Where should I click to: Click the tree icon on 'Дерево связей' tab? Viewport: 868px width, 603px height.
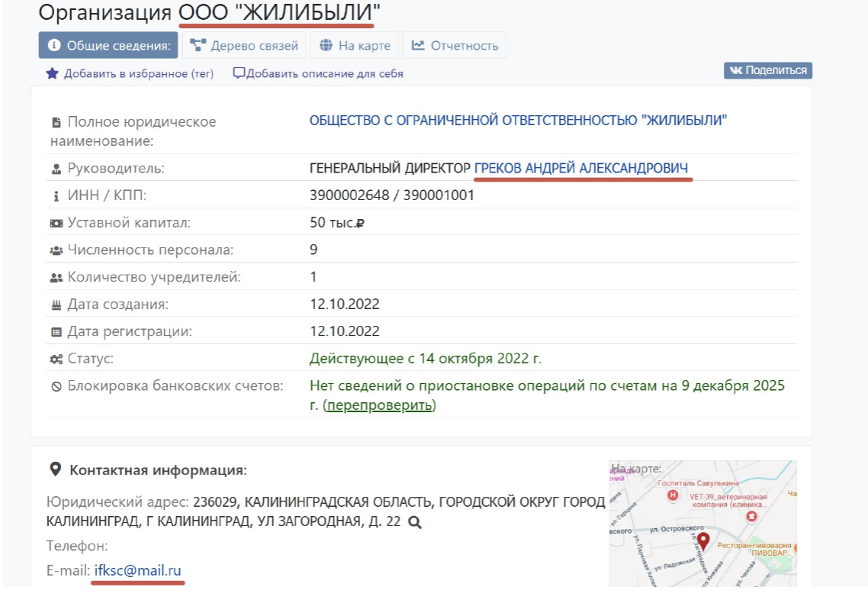(198, 45)
